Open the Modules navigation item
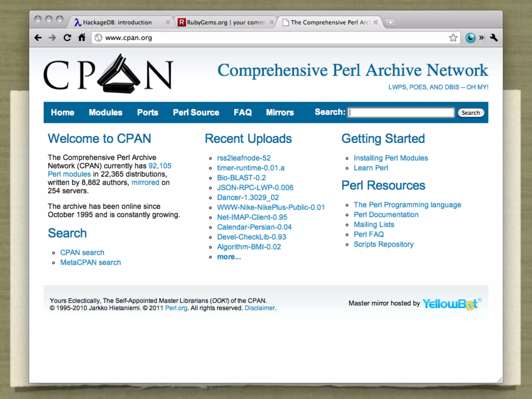 click(105, 112)
